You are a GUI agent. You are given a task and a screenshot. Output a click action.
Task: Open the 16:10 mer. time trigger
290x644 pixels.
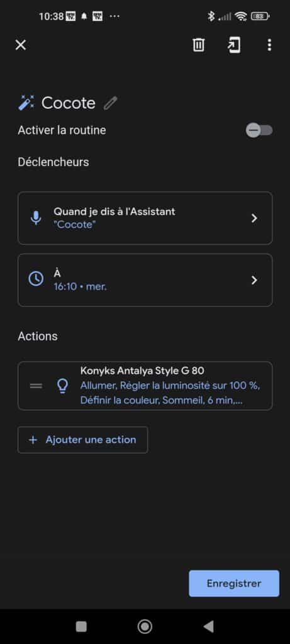[x=145, y=280]
